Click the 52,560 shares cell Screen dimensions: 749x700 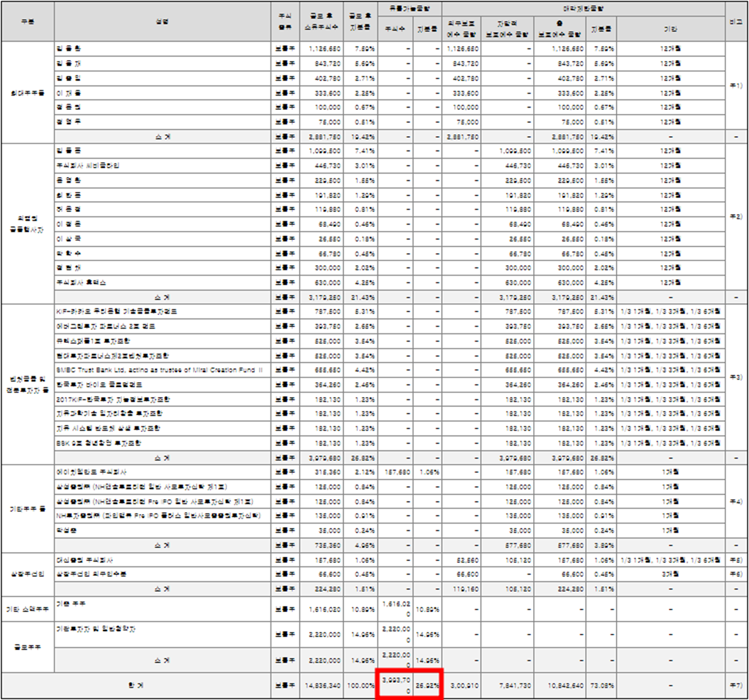461,560
